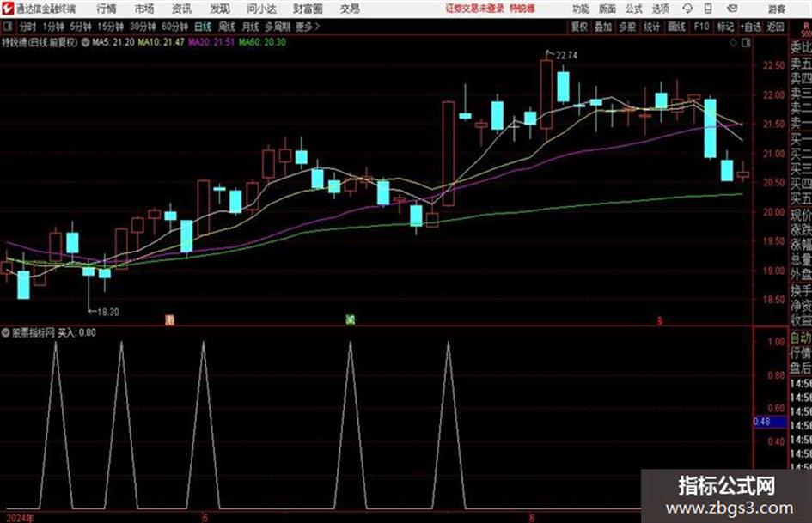Toggle the panel layout icon beside the diamond
The width and height of the screenshot is (812, 523).
click(746, 43)
